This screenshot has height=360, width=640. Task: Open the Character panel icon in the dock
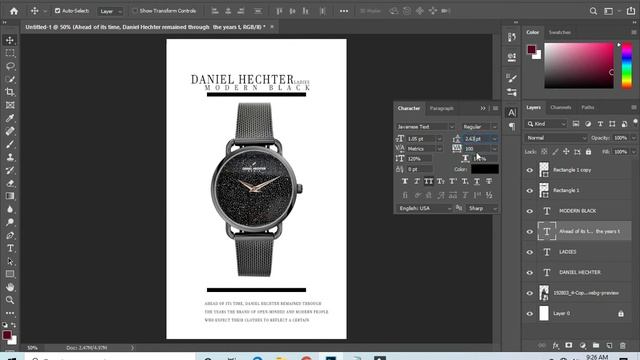[511, 113]
